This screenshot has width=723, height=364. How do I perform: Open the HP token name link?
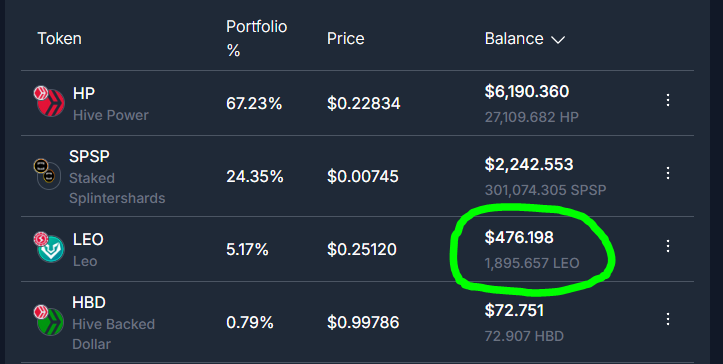point(84,94)
